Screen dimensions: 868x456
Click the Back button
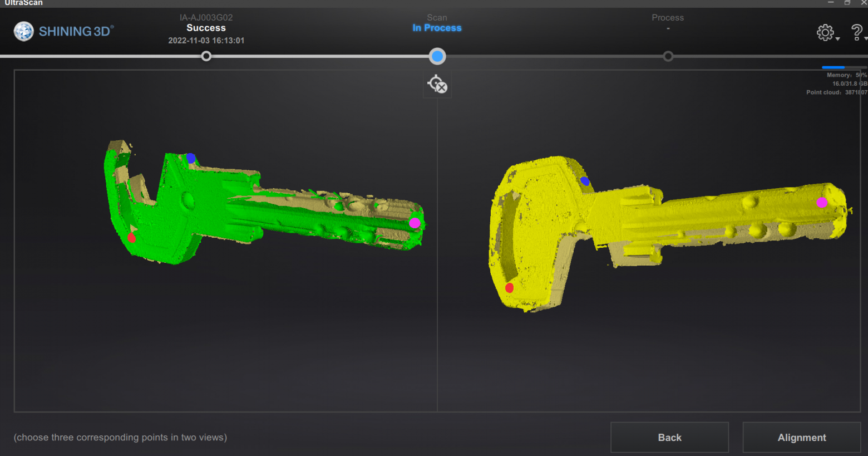pos(669,438)
